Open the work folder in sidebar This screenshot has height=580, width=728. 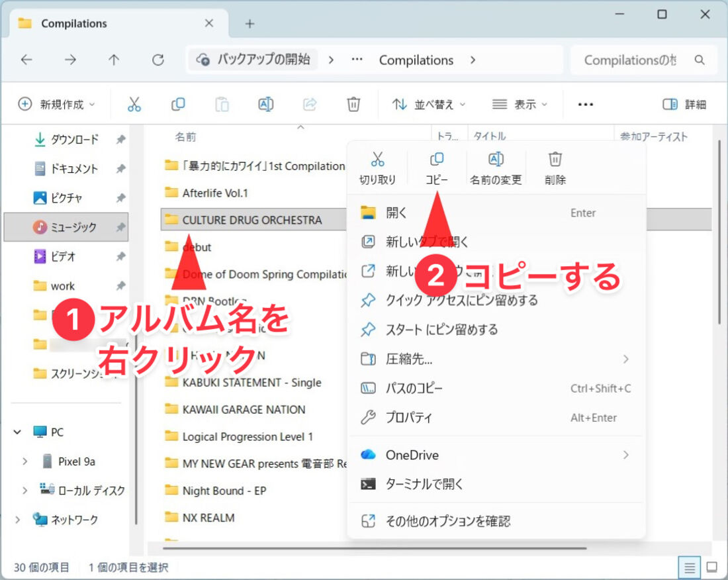click(x=63, y=286)
